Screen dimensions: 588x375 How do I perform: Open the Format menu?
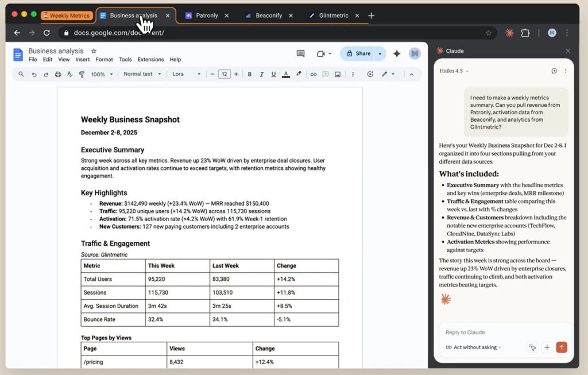point(104,59)
